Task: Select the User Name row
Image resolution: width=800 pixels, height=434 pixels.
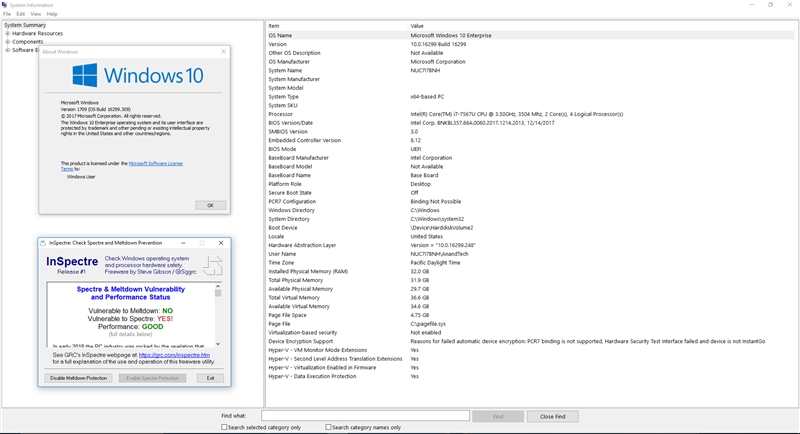Action: pos(531,253)
